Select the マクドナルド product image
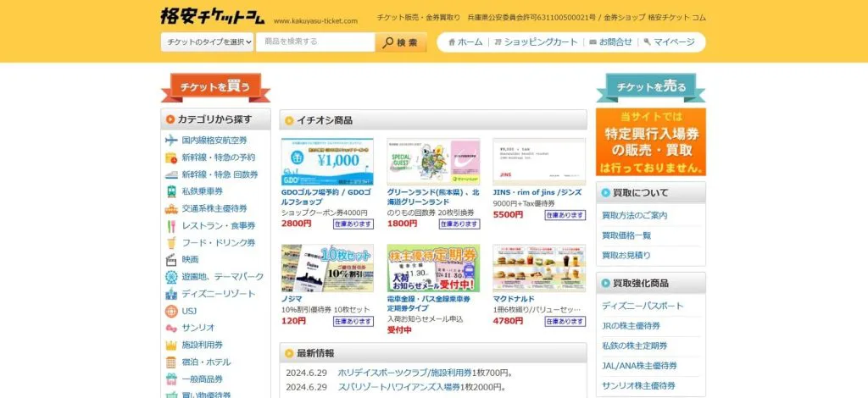Image resolution: width=868 pixels, height=398 pixels. pyautogui.click(x=539, y=268)
